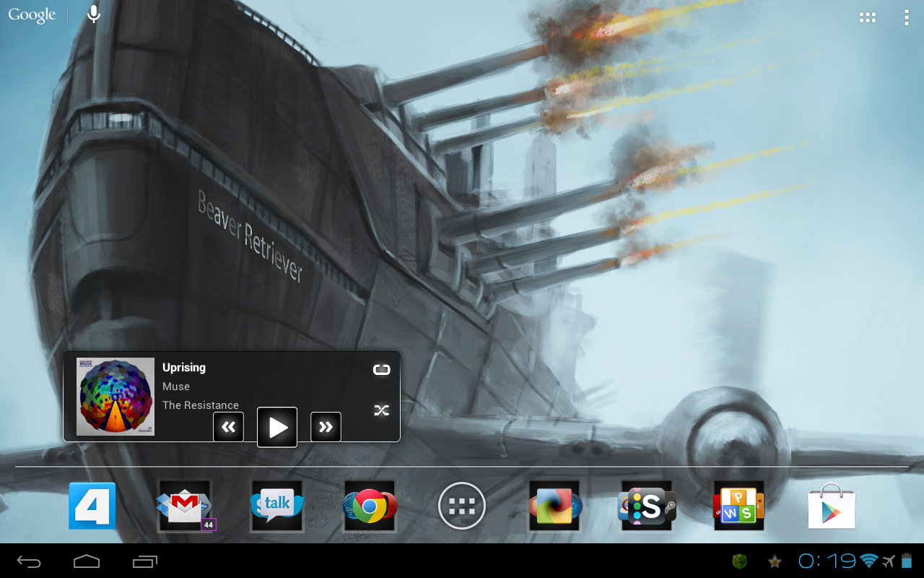The width and height of the screenshot is (924, 578).
Task: Tap the airplane mode status icon
Action: 888,561
